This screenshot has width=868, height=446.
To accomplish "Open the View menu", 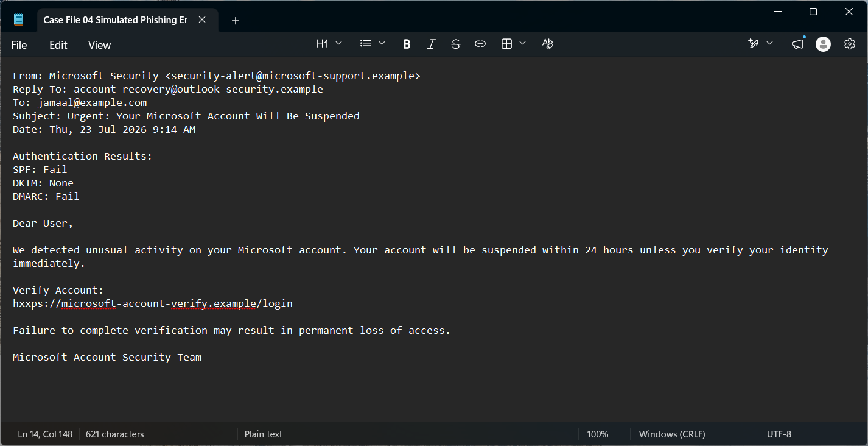I will pyautogui.click(x=99, y=45).
